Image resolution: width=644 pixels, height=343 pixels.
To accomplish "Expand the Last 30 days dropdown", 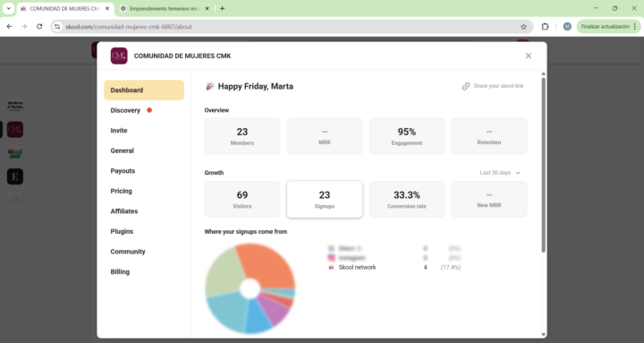I will click(x=500, y=173).
